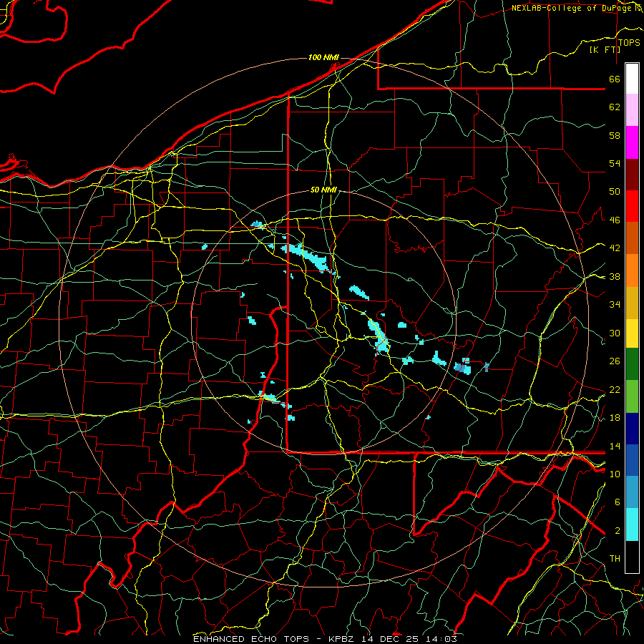
Task: Pick the navy blue legend swatch
Action: coord(632,429)
